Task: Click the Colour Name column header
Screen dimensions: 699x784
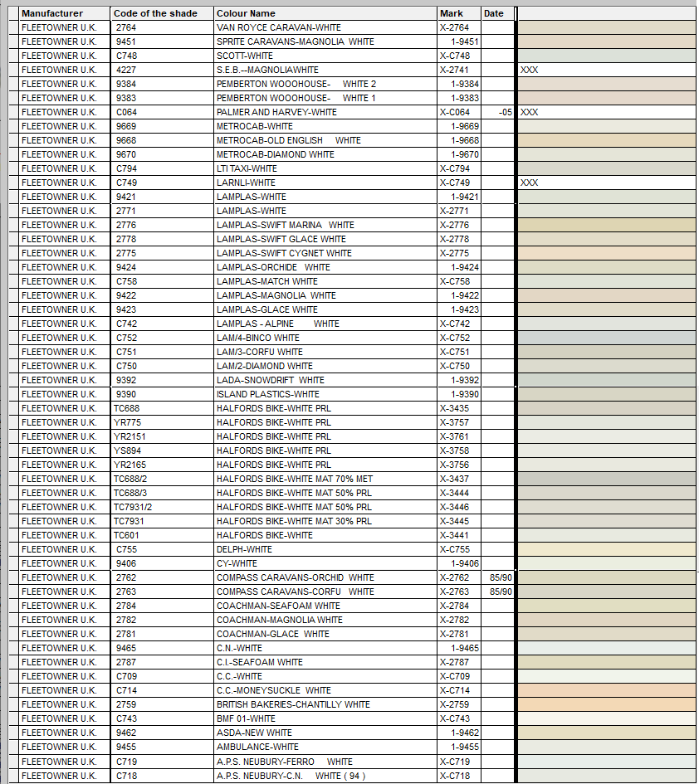Action: (x=325, y=13)
